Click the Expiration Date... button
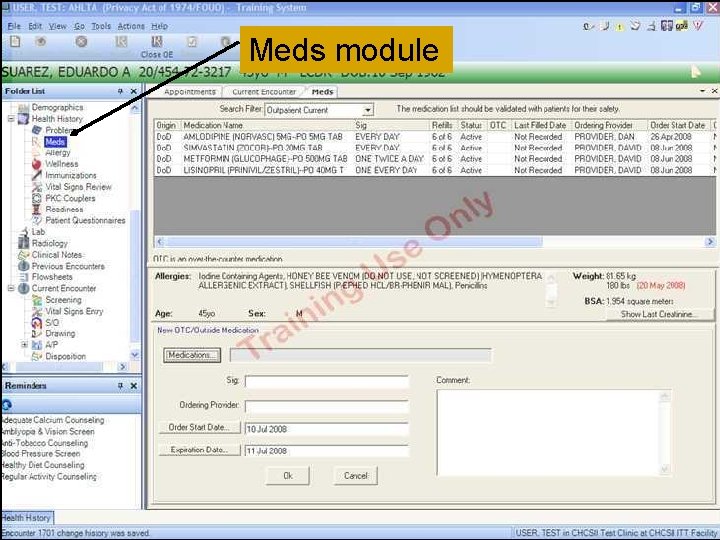Viewport: 720px width, 540px height. tap(199, 450)
